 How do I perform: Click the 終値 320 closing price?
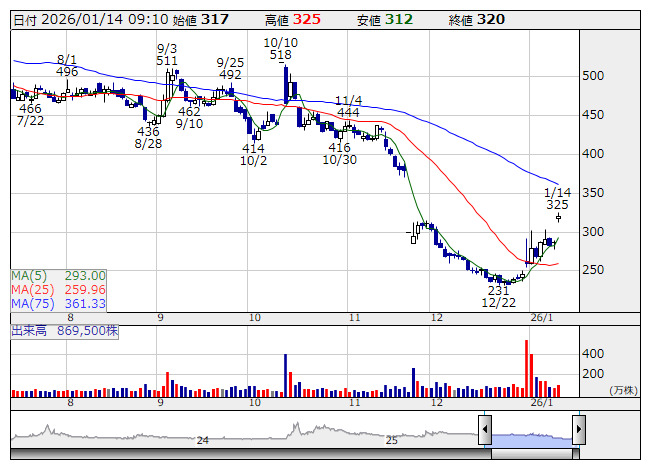point(477,20)
